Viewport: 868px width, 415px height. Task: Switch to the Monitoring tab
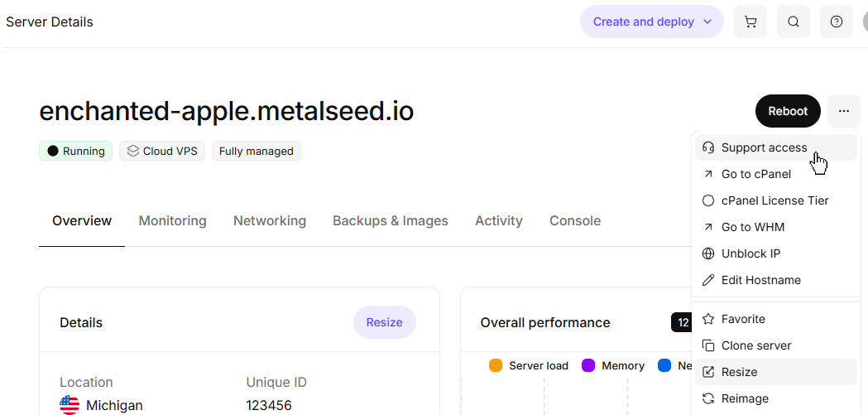click(172, 220)
